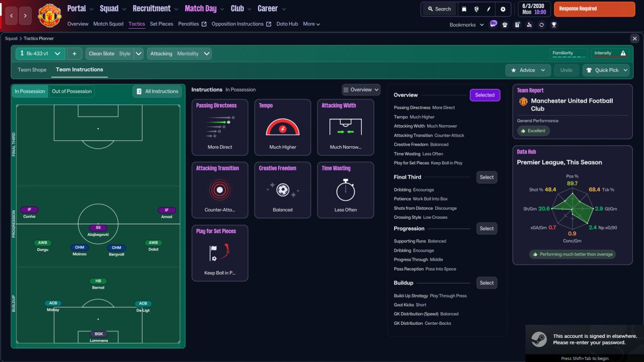Expand the Bookmarks dropdown
The width and height of the screenshot is (644, 362).
coord(467,25)
